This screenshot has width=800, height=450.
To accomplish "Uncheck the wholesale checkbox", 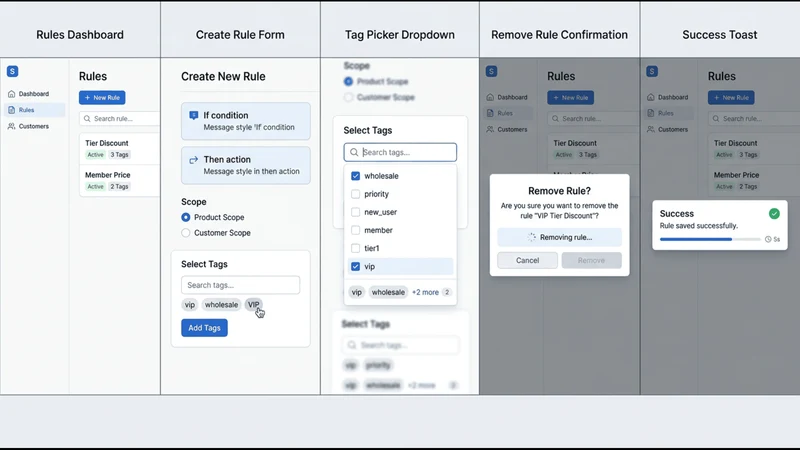I will point(356,176).
